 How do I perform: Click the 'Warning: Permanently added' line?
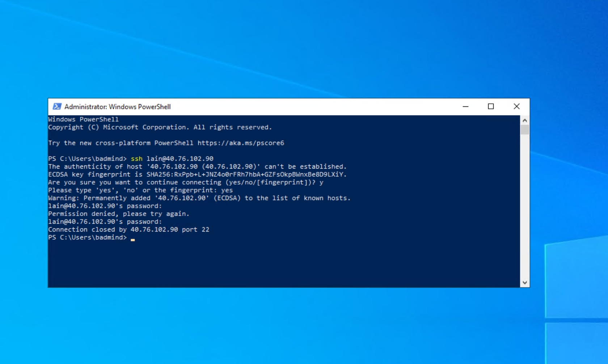click(x=199, y=198)
